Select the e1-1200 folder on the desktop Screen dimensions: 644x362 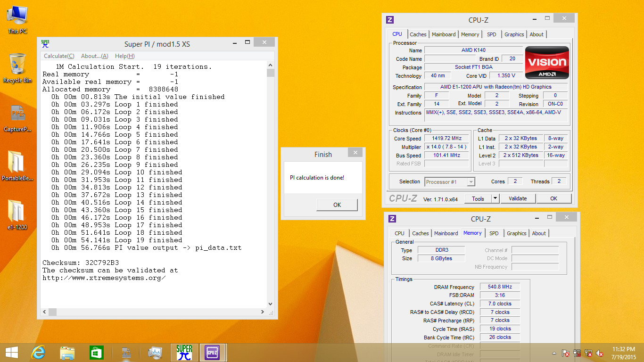[17, 215]
